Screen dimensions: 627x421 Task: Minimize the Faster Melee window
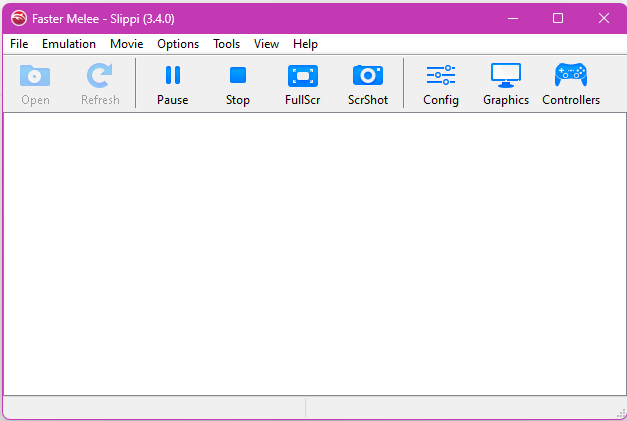tap(512, 18)
